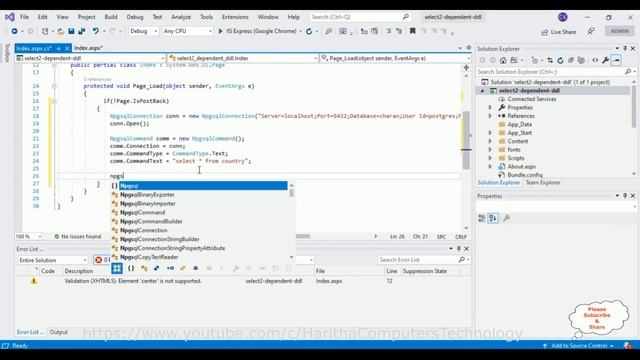Screen dimensions: 640x360
Task: Toggle Preview Selected Items icon
Action: 616,60
